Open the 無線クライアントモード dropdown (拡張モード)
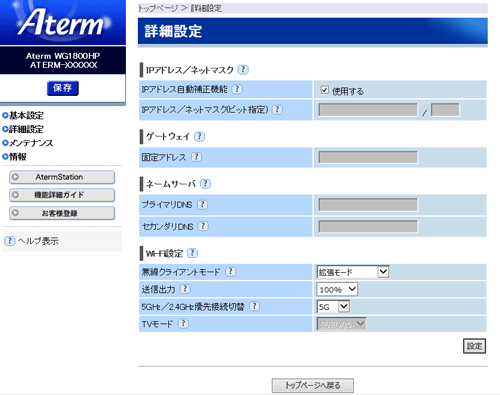This screenshot has height=395, width=500. click(x=353, y=272)
